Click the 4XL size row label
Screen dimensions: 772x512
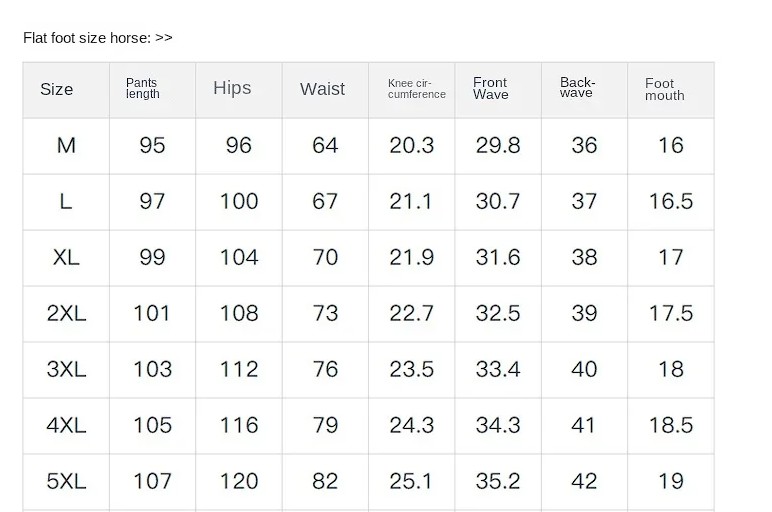(66, 425)
